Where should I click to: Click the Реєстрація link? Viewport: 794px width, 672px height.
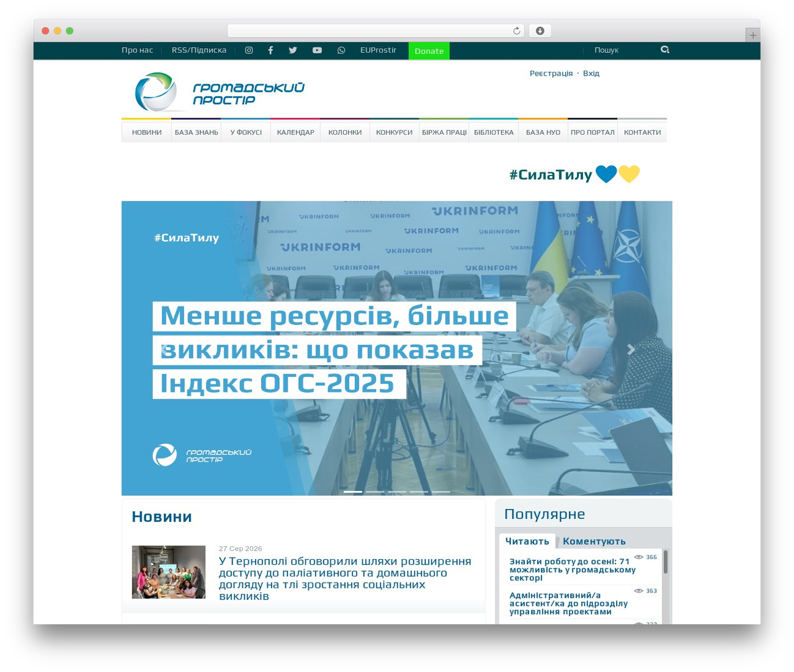tap(551, 73)
